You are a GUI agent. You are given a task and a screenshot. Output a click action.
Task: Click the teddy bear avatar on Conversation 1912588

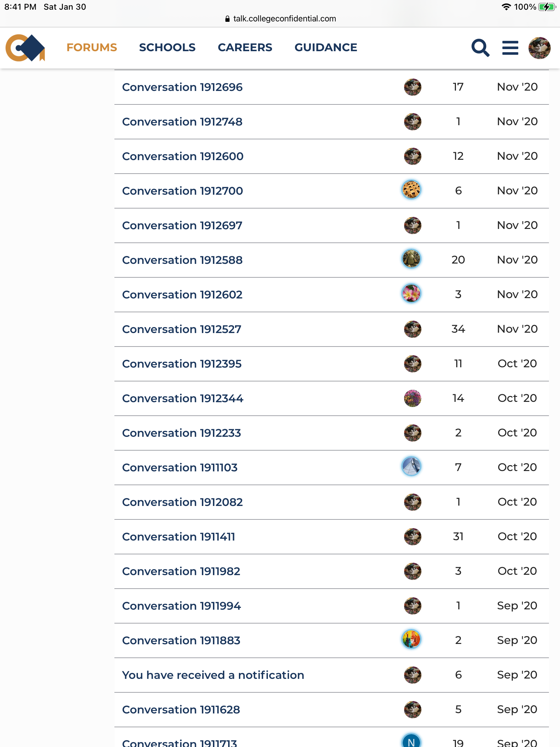click(411, 259)
